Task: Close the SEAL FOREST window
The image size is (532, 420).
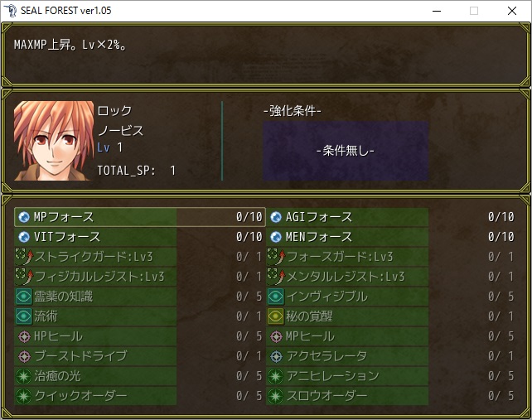Action: (512, 11)
